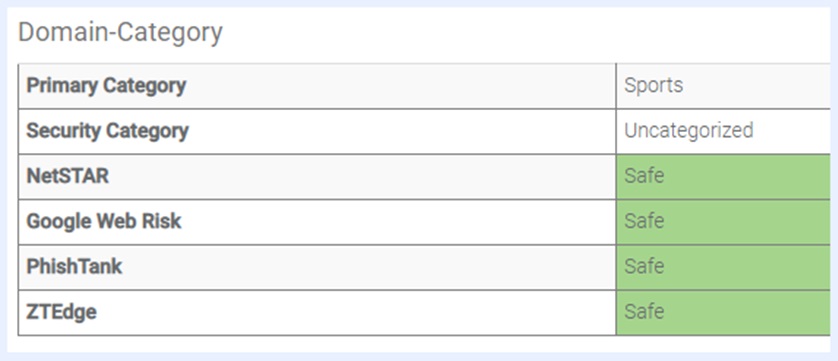Select the ZTEdge row label

click(x=61, y=312)
